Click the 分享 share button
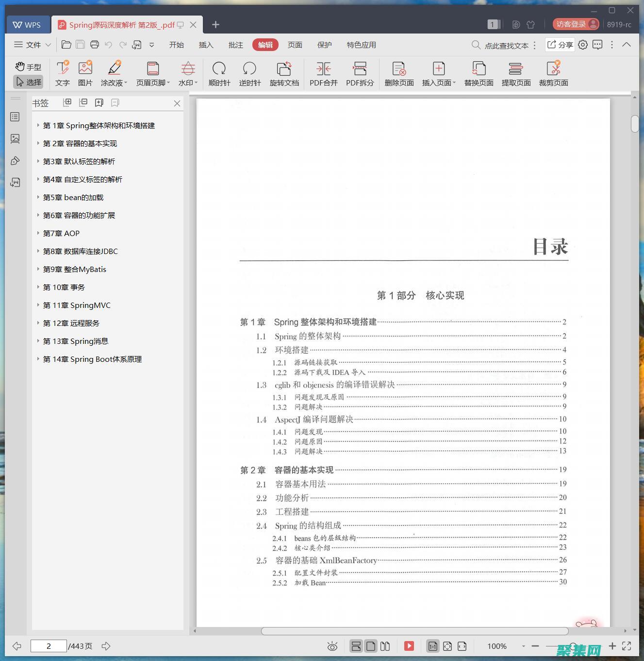Image resolution: width=644 pixels, height=661 pixels. coord(559,45)
